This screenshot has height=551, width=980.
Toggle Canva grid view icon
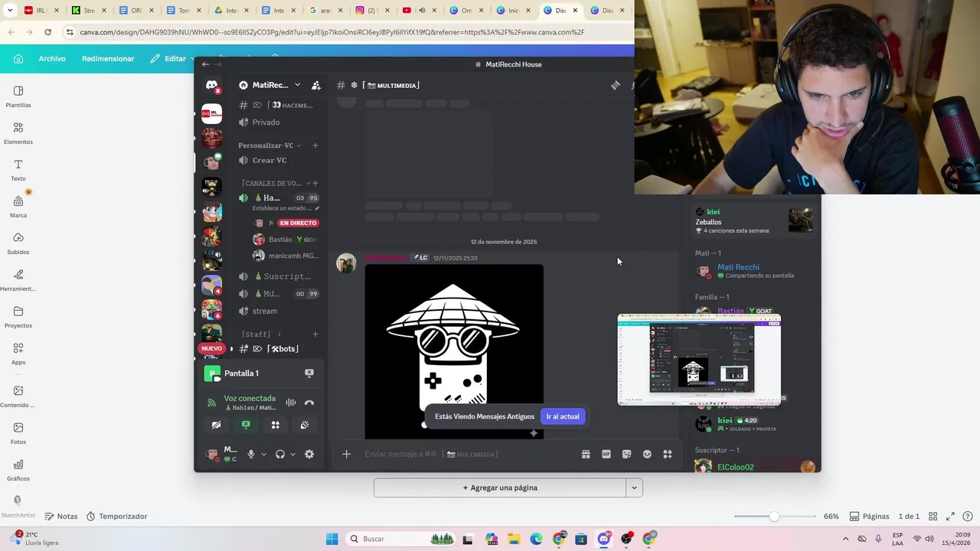click(x=932, y=516)
